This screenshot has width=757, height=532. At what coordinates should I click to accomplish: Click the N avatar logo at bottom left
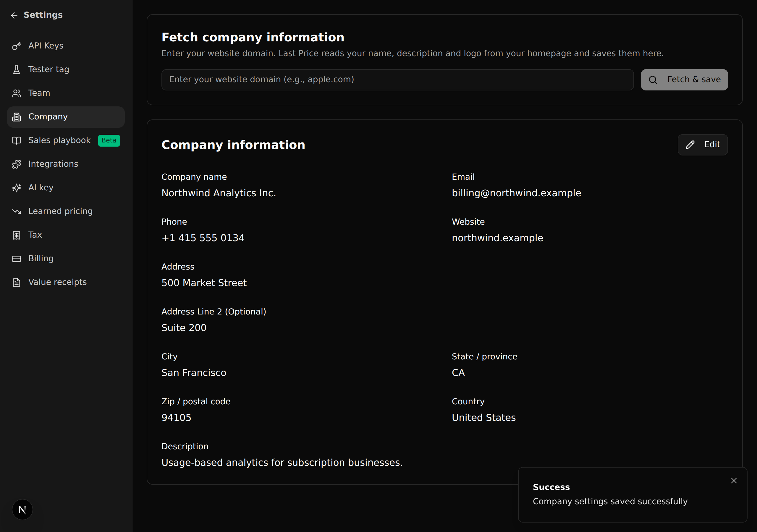tap(22, 510)
